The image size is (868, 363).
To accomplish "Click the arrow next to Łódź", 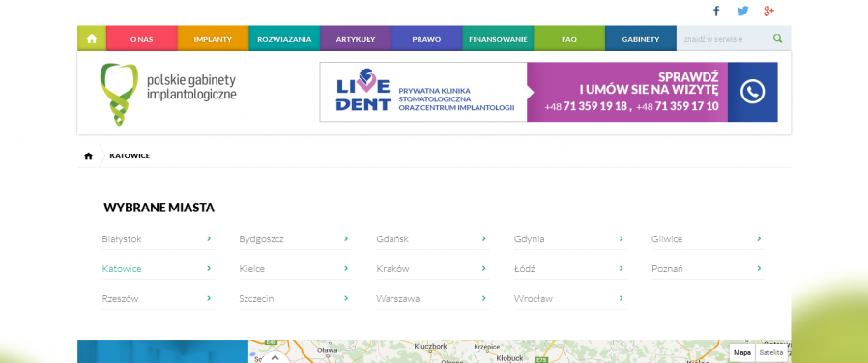I will (x=621, y=268).
